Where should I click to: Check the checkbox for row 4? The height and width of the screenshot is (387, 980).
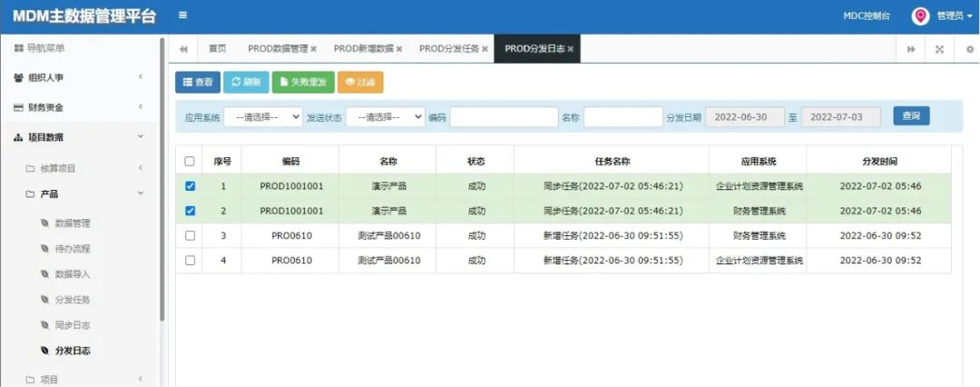(x=190, y=260)
